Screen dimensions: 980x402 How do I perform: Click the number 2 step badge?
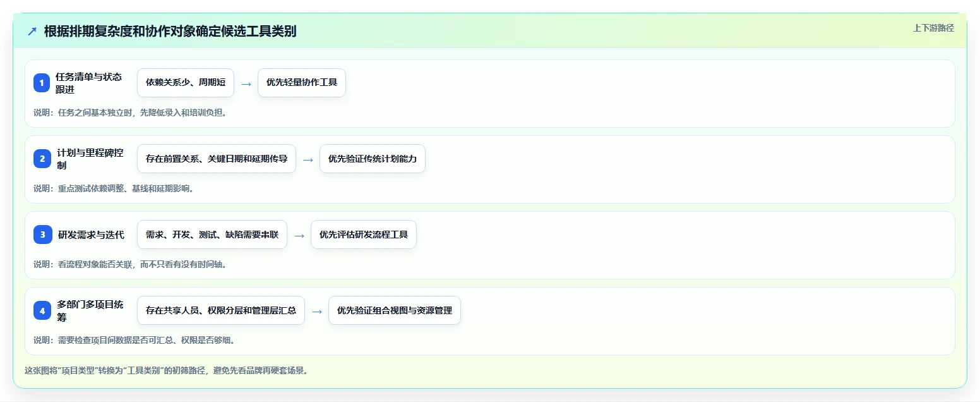(42, 159)
